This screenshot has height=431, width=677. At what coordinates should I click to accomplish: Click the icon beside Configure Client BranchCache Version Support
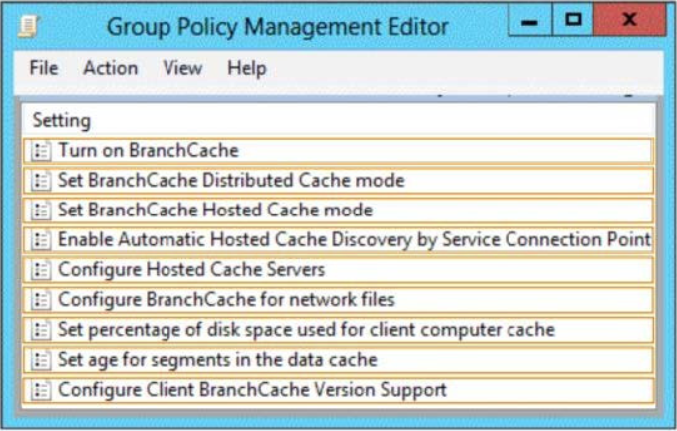(x=41, y=390)
